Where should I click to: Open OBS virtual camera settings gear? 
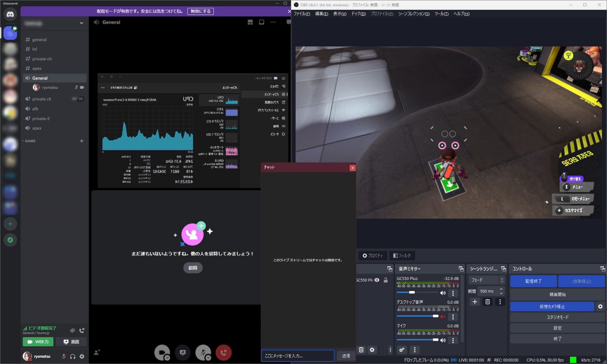(x=600, y=306)
